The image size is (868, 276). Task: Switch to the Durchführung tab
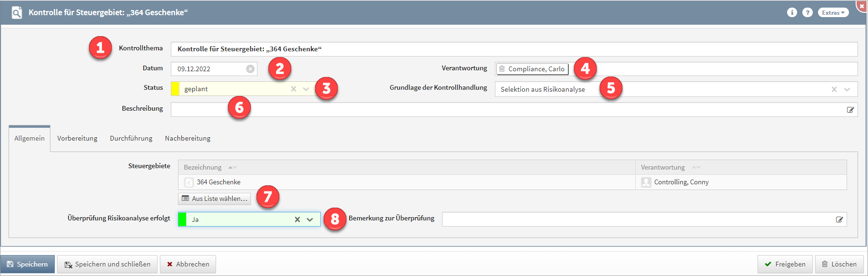(131, 138)
